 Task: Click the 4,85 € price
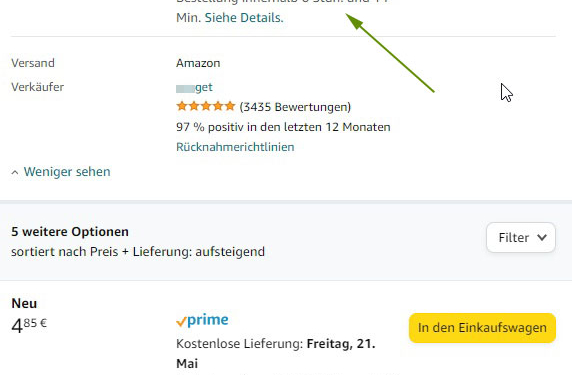pyautogui.click(x=29, y=325)
